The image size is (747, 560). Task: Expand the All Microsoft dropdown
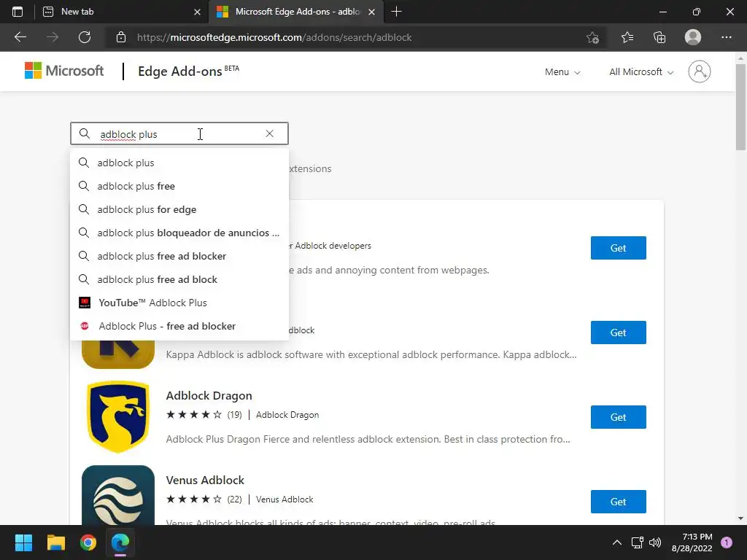pyautogui.click(x=641, y=72)
